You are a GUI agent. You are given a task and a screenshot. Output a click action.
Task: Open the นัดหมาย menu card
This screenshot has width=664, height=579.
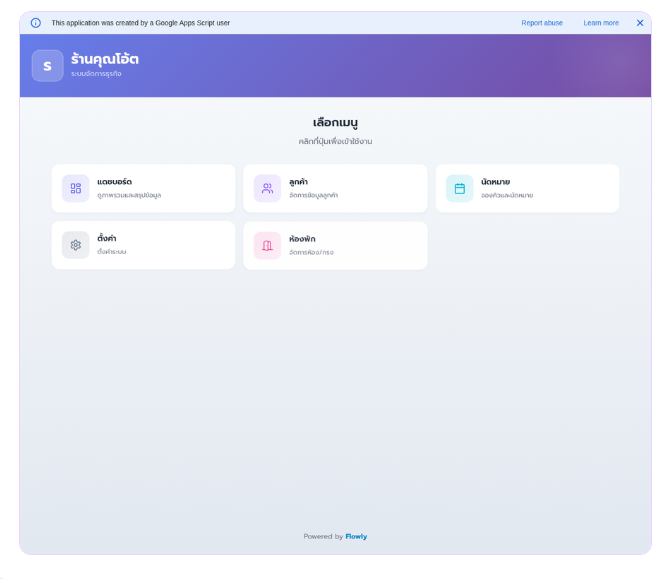pos(527,188)
